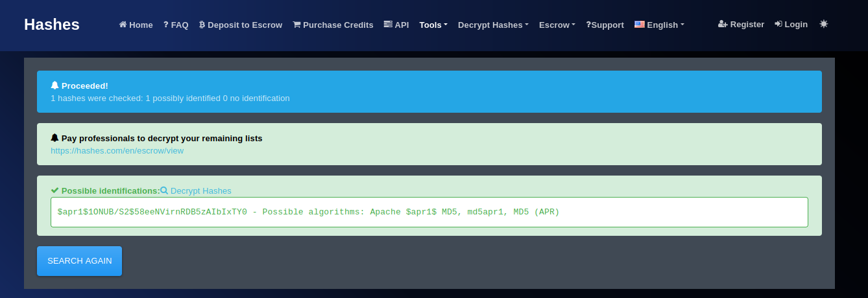This screenshot has height=298, width=868.
Task: Toggle light/dark theme sun icon
Action: pyautogui.click(x=823, y=24)
